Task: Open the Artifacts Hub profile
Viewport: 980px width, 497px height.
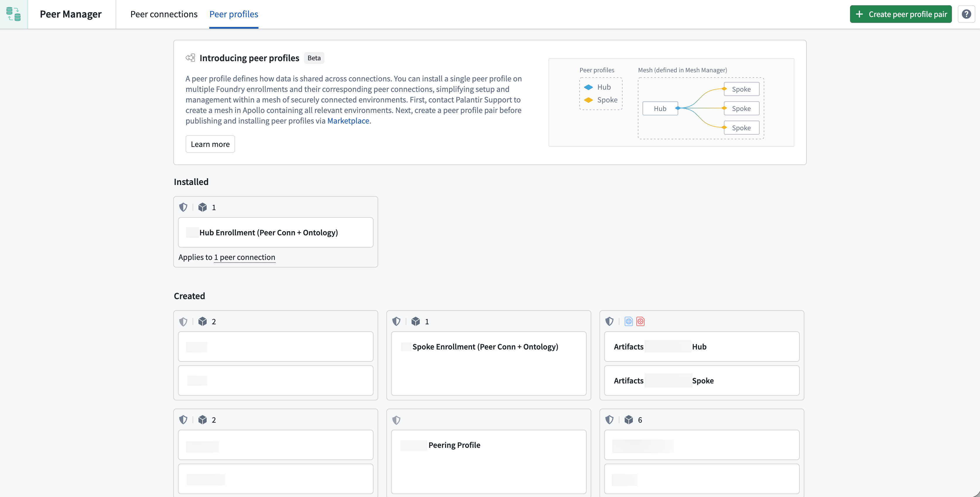Action: 702,347
